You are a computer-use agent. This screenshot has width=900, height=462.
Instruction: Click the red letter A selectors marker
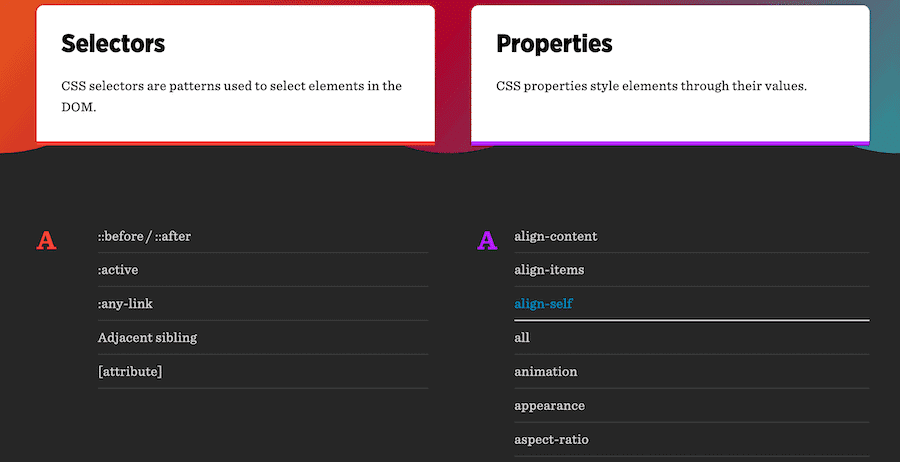[x=46, y=241]
